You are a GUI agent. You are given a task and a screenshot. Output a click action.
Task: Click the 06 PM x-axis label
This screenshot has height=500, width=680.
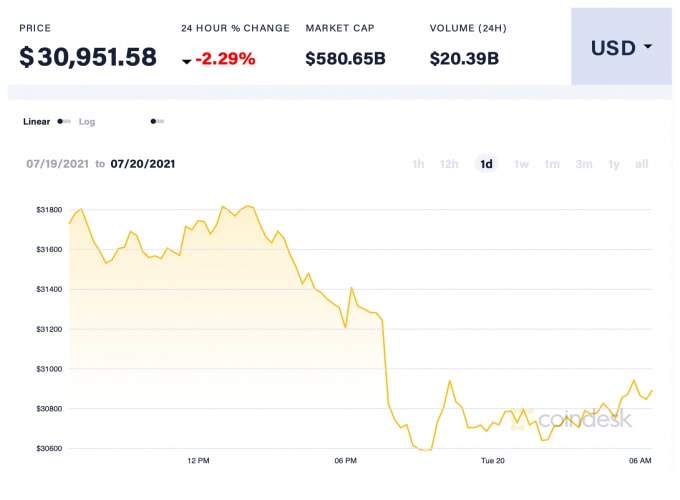(x=346, y=461)
